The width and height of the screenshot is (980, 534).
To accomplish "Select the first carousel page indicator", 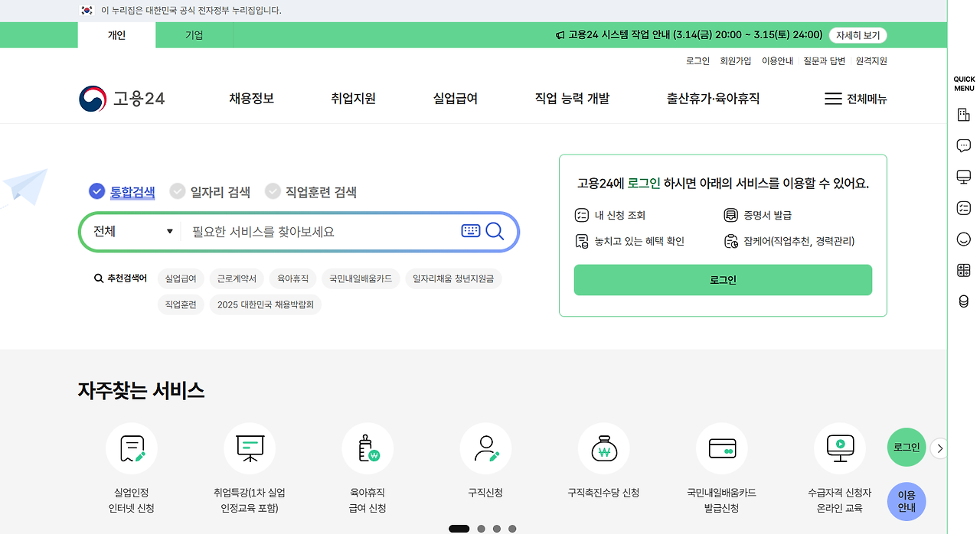I will [459, 529].
